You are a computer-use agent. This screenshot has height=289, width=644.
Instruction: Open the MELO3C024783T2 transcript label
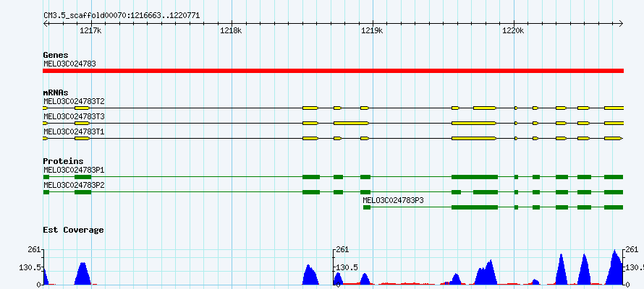tap(74, 101)
